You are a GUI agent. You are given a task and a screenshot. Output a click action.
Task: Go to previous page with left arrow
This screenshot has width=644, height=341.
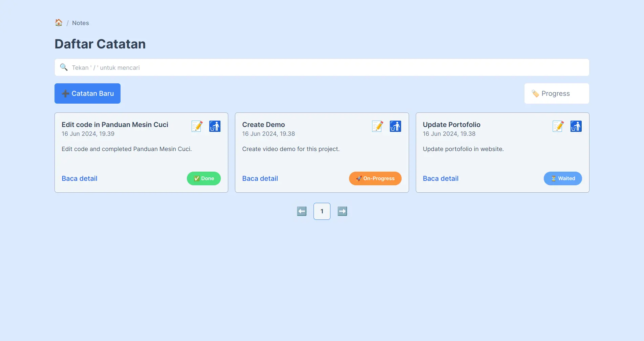[x=302, y=211]
